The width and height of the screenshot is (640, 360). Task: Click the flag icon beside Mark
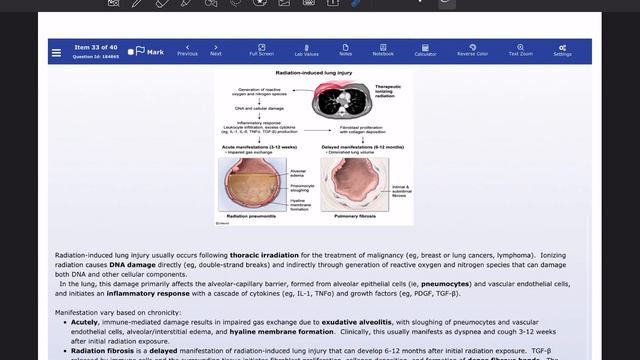click(x=140, y=51)
